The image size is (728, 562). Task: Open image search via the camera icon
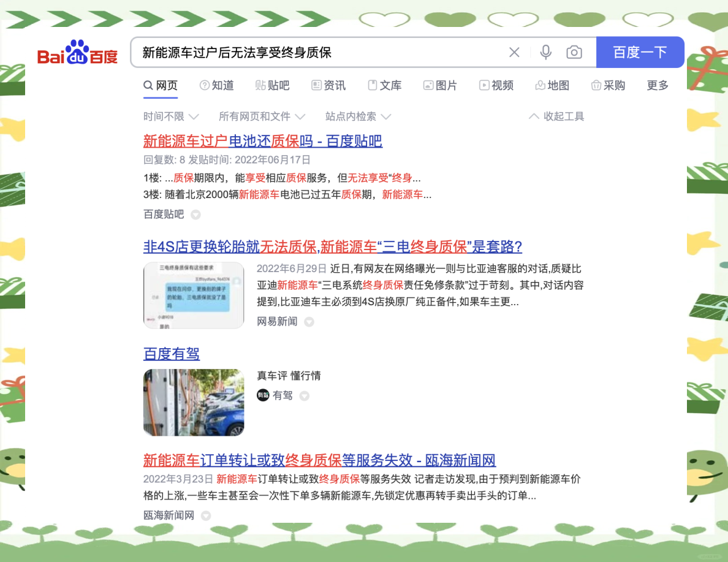click(x=574, y=53)
